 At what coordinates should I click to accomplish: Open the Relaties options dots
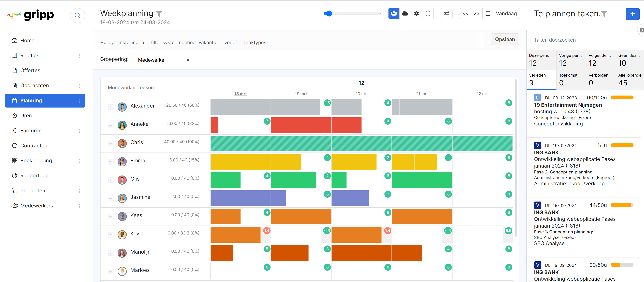79,56
